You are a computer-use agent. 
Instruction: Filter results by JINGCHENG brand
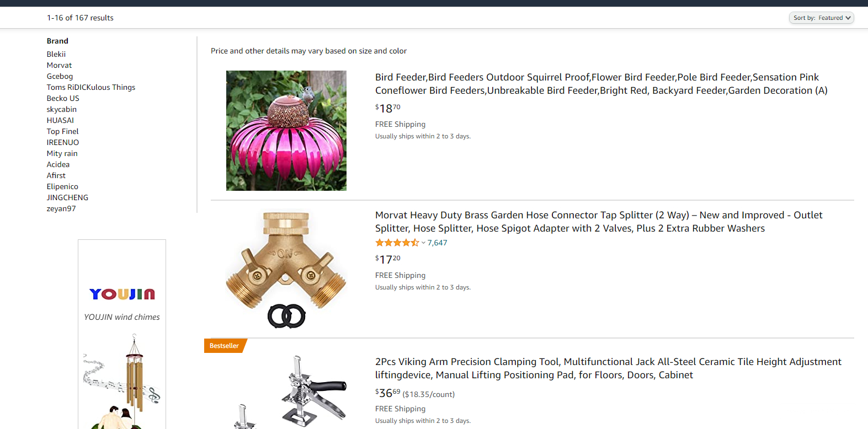[x=67, y=197]
